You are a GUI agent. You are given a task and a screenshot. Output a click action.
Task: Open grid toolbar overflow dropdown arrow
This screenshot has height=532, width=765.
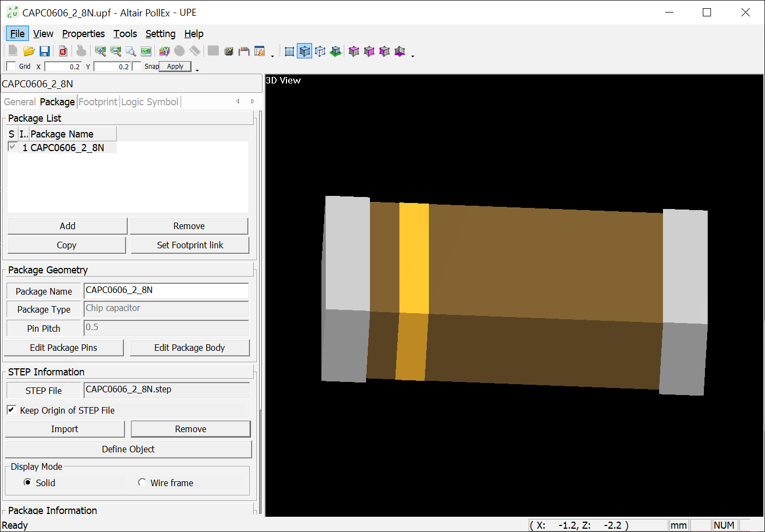pyautogui.click(x=197, y=70)
